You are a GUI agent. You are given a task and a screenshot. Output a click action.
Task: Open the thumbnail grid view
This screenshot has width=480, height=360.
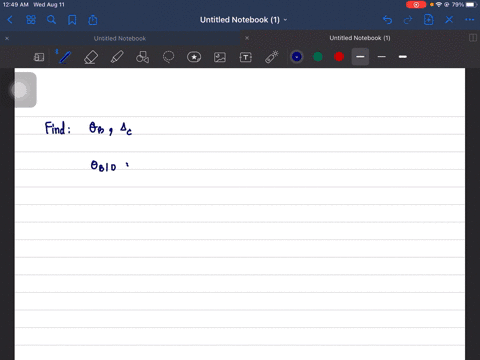pos(31,20)
